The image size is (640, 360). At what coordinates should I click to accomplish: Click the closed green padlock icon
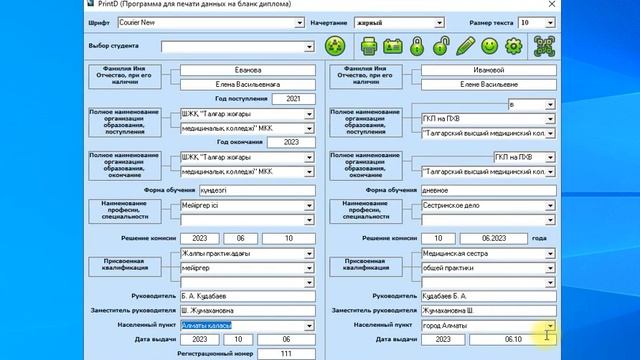point(417,46)
